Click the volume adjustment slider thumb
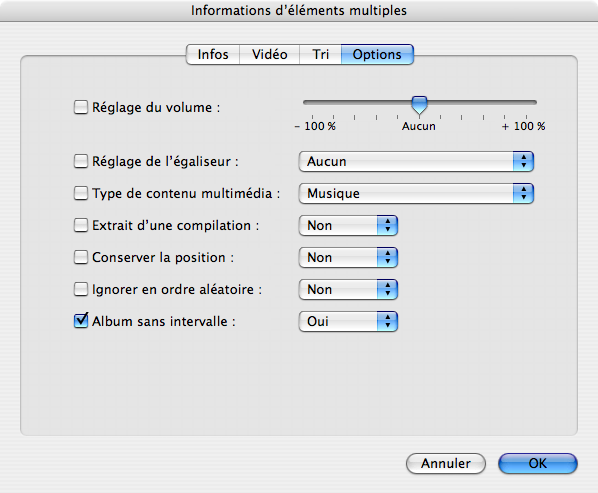The width and height of the screenshot is (598, 493). [420, 105]
